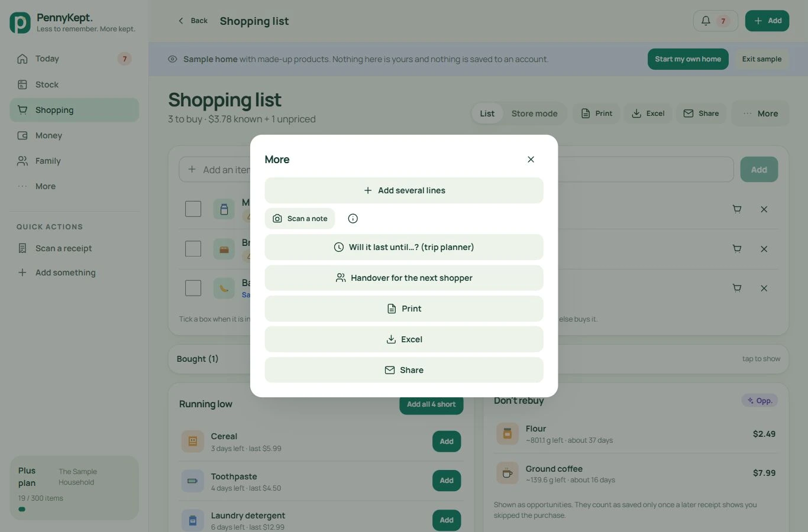Click the Add an item input field
Viewport: 808px width, 532px height.
[456, 170]
